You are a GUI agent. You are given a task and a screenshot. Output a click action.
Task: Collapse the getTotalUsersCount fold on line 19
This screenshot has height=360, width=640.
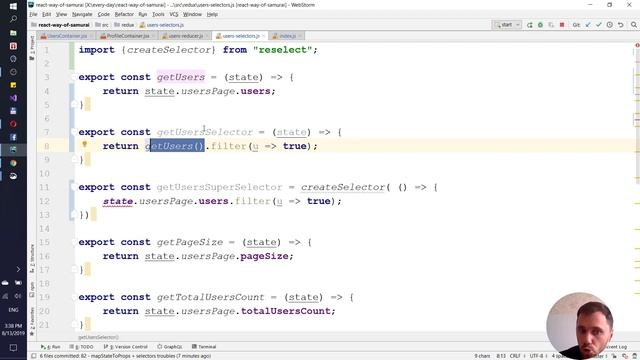pos(73,297)
